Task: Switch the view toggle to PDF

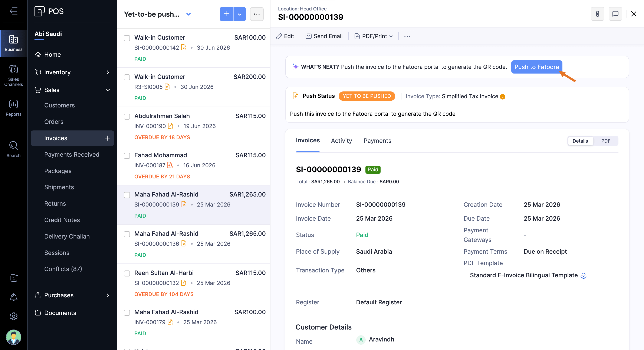Action: tap(605, 141)
